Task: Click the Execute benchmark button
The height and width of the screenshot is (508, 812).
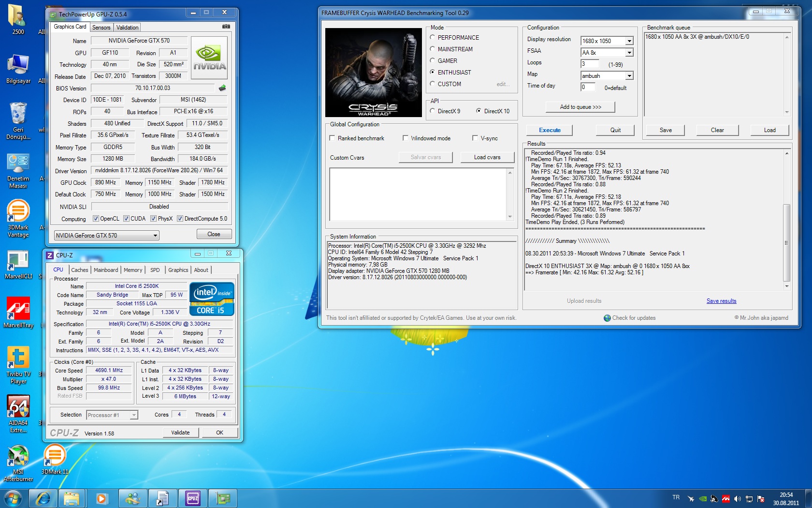Action: point(550,130)
